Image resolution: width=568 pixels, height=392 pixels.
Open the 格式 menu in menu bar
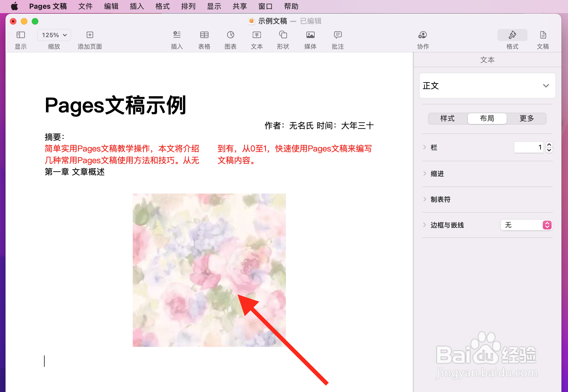[x=163, y=6]
